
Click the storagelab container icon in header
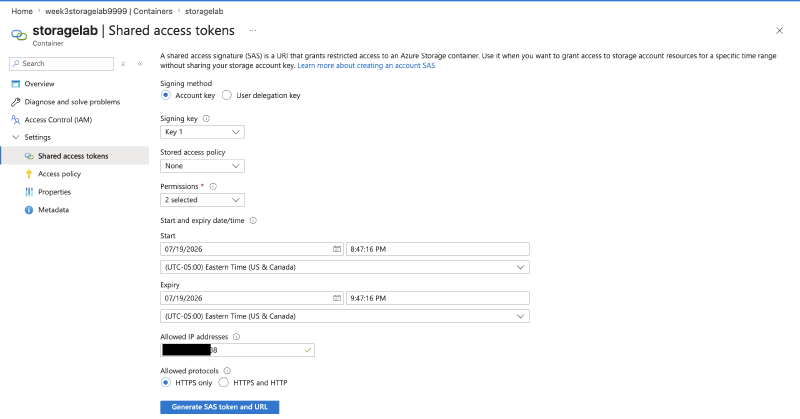tap(19, 35)
